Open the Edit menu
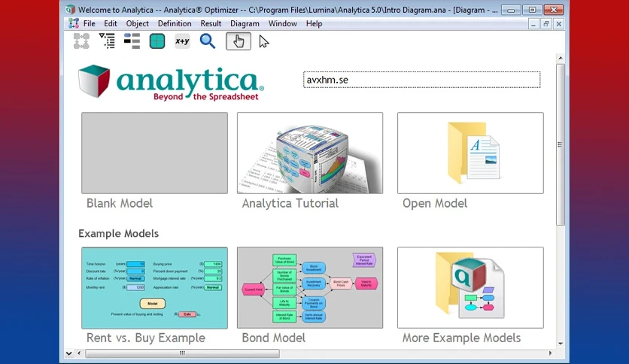 tap(111, 23)
